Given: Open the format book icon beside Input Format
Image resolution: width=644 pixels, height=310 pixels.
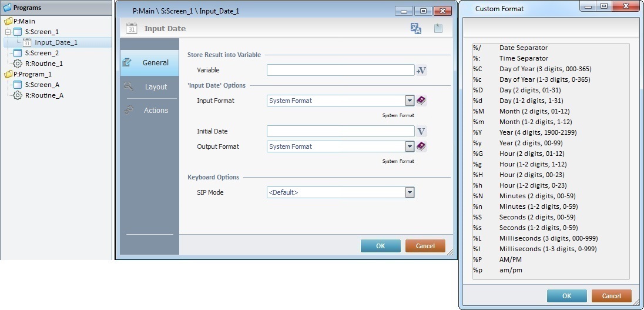Looking at the screenshot, I should [421, 101].
